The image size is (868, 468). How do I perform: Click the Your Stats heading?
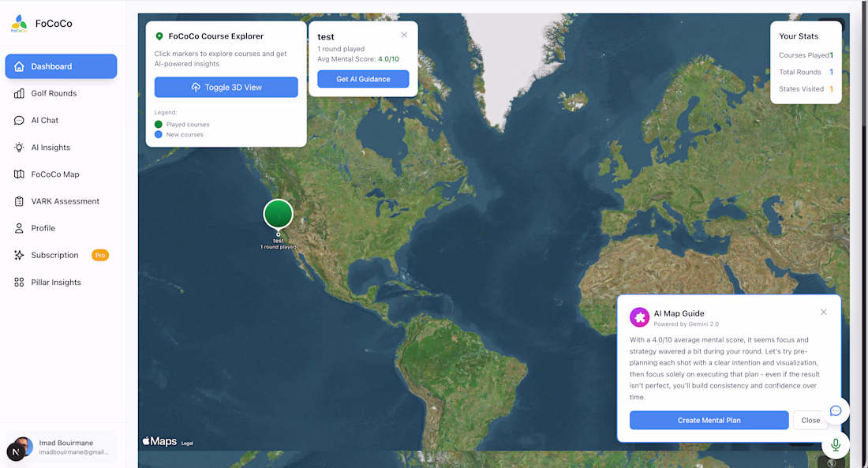(x=799, y=36)
